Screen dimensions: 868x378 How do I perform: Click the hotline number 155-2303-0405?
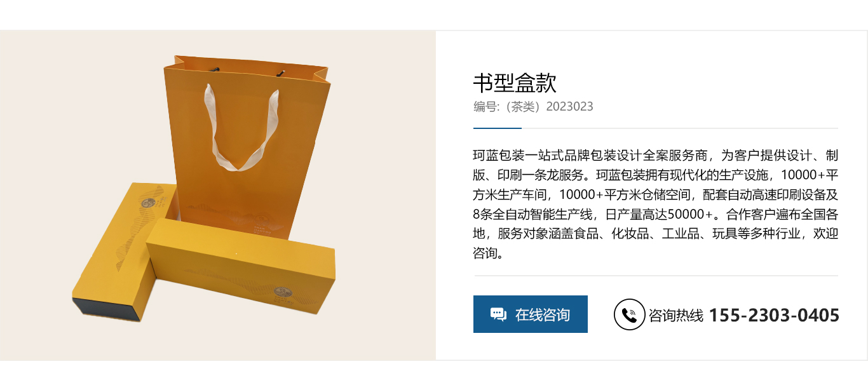pyautogui.click(x=774, y=315)
